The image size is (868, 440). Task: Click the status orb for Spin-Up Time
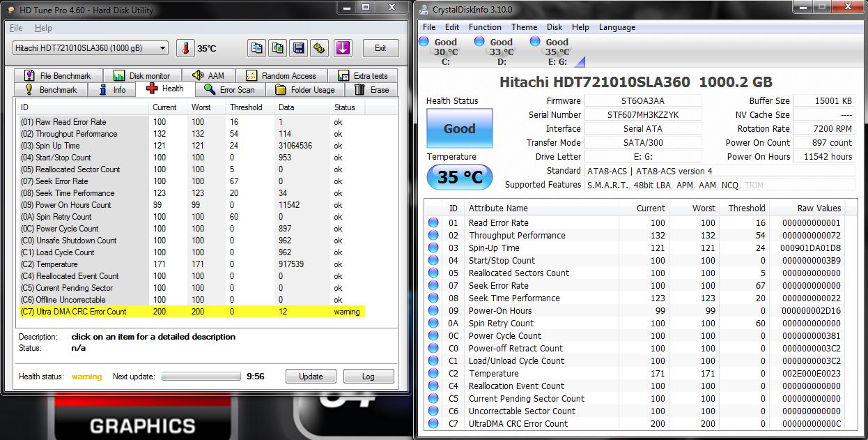tap(433, 248)
